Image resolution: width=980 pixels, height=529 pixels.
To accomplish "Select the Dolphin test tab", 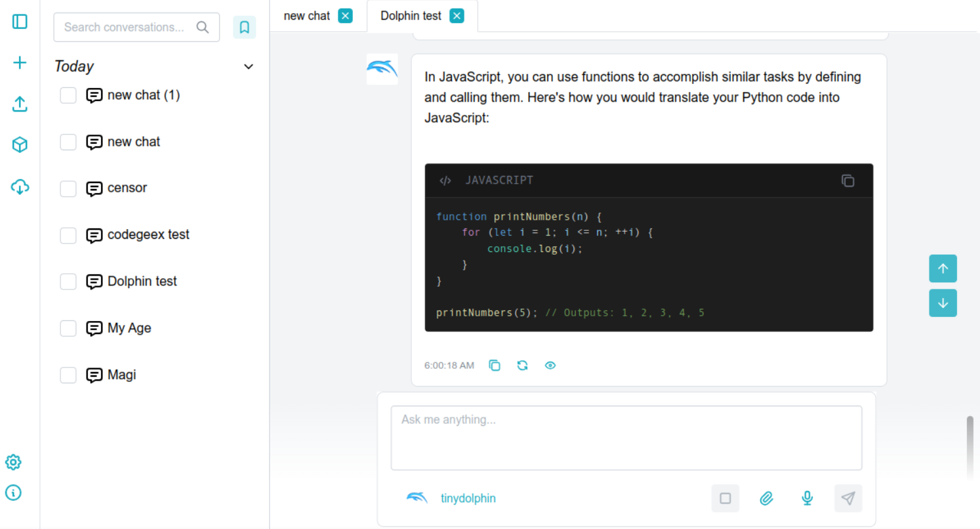I will pyautogui.click(x=411, y=16).
